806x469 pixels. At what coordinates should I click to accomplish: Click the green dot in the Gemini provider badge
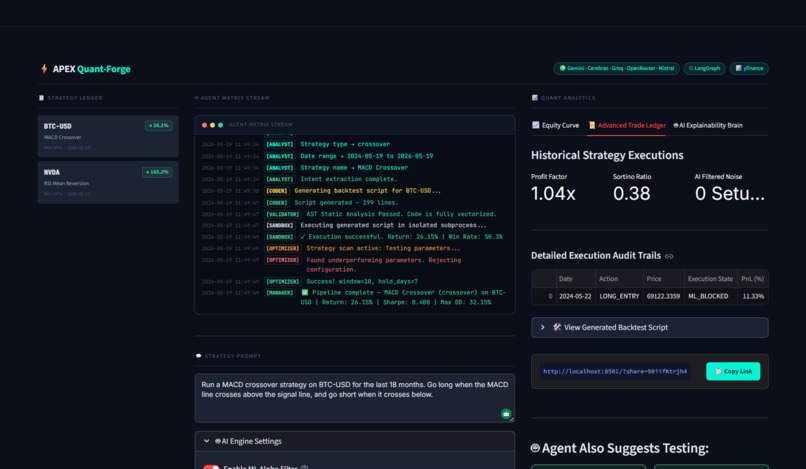(562, 68)
